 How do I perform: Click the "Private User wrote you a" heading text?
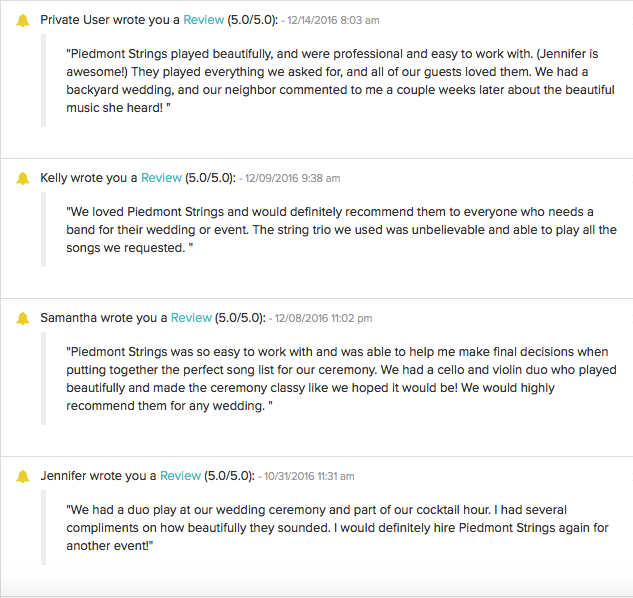110,20
